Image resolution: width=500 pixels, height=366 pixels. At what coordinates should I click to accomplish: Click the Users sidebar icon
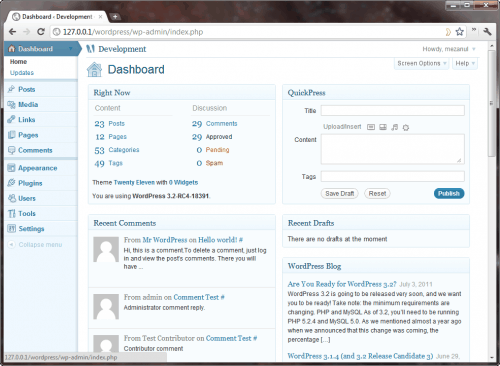coord(11,198)
